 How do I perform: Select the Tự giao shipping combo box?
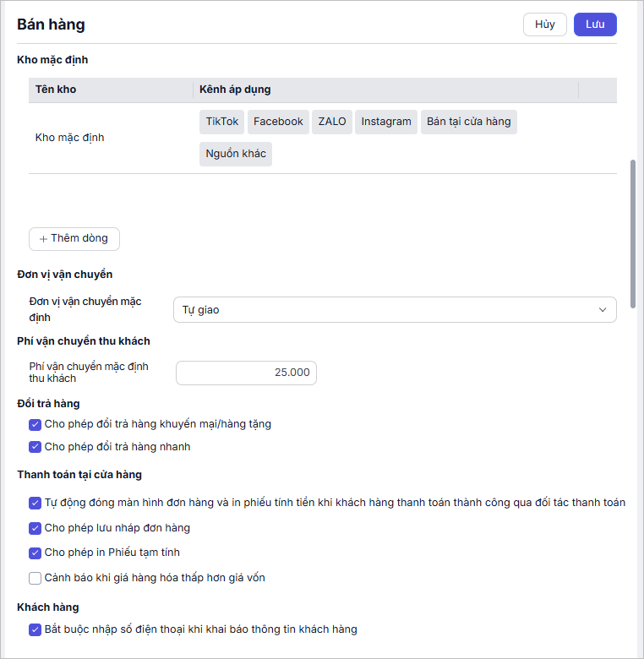coord(394,310)
